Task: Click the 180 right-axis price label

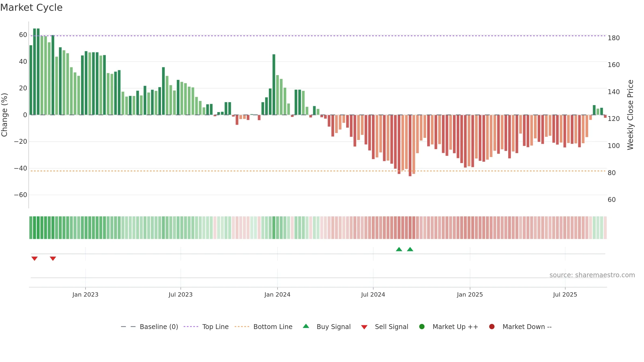Action: click(x=614, y=38)
